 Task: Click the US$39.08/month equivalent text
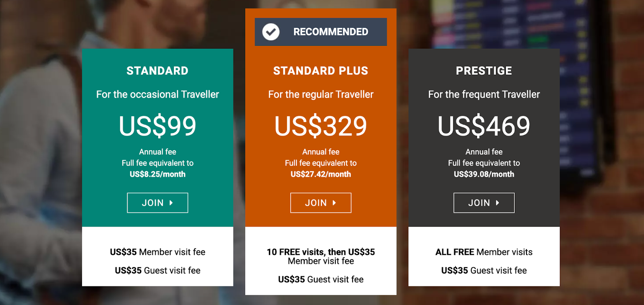point(484,174)
